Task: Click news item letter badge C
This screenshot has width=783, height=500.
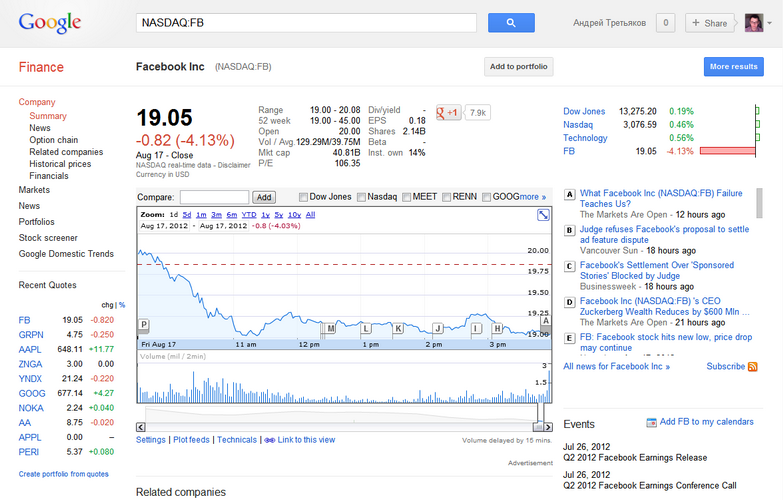Action: coord(569,266)
